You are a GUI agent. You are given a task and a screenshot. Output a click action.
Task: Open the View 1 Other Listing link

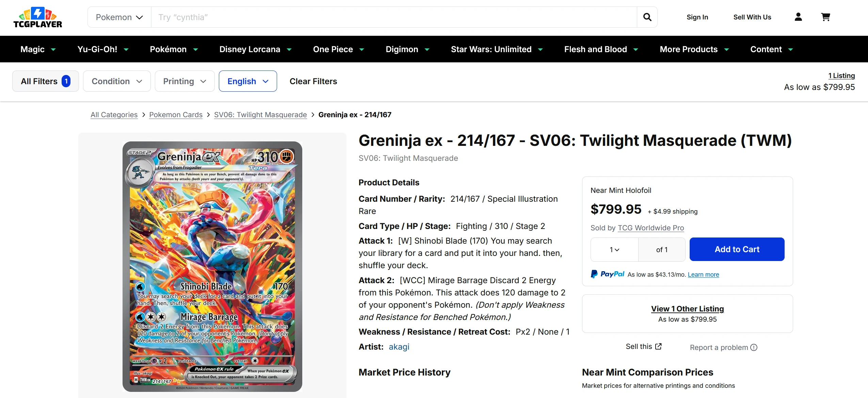click(x=687, y=309)
